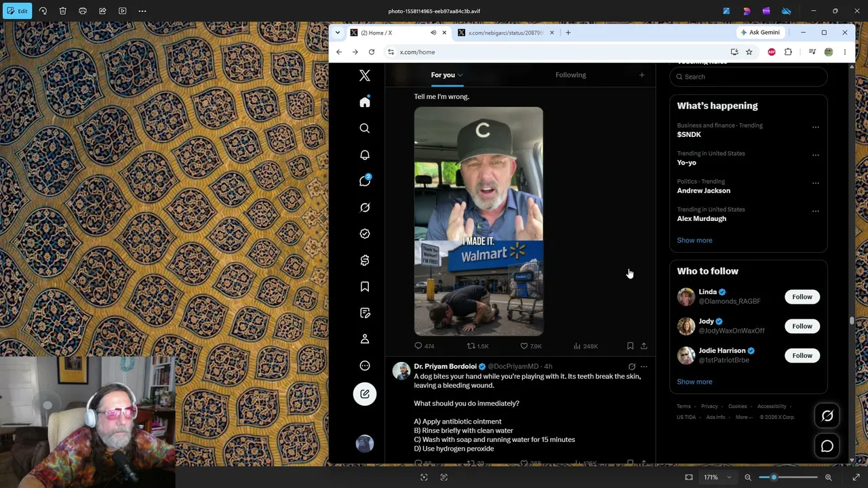
Task: Click the OneDrive cloud status icon in Photos
Action: 787,11
